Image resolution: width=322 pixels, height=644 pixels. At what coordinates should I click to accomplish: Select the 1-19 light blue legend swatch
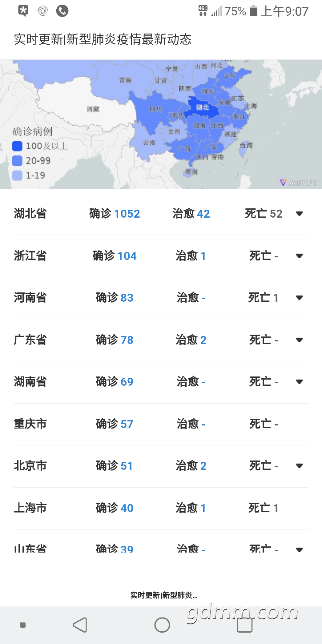click(x=18, y=175)
